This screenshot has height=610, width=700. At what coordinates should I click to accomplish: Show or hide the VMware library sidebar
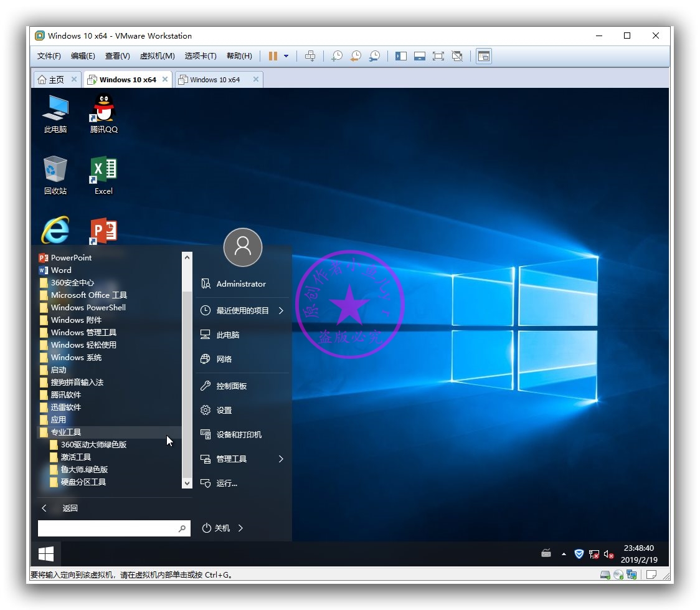point(400,56)
